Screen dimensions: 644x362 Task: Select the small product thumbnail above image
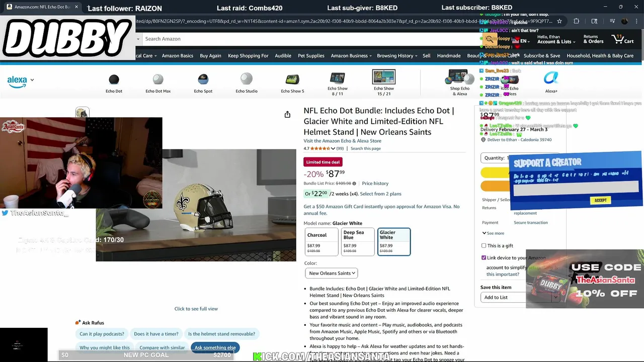click(82, 113)
